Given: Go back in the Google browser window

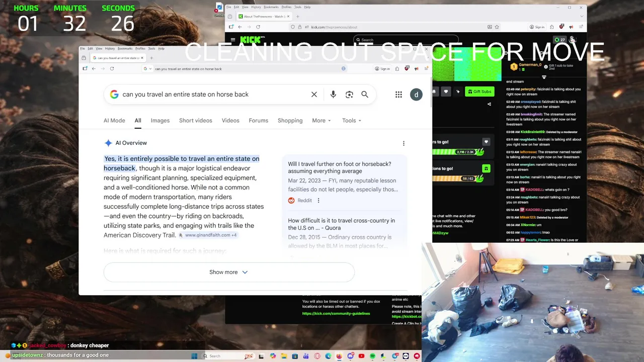Looking at the screenshot, I should pos(94,68).
